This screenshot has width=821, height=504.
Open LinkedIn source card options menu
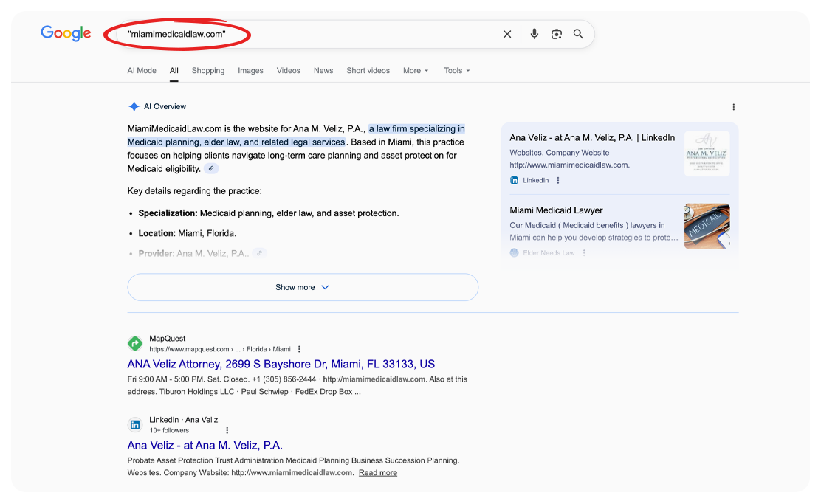click(x=558, y=180)
